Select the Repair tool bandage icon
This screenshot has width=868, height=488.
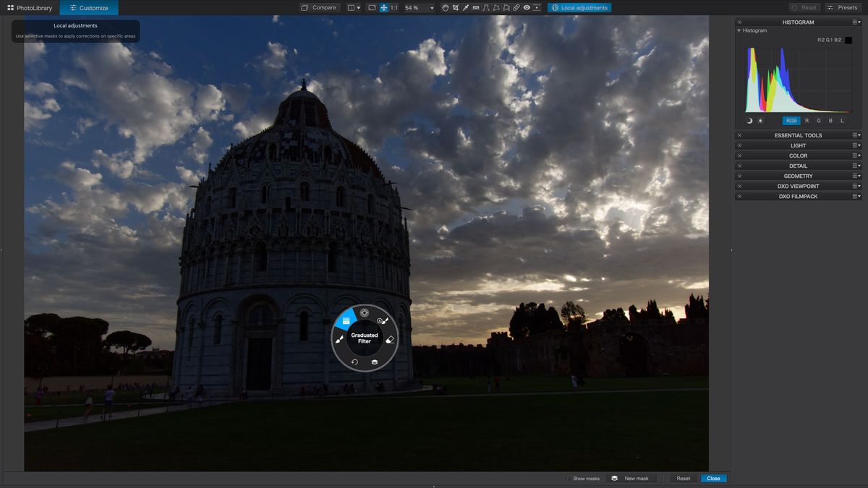(x=516, y=7)
